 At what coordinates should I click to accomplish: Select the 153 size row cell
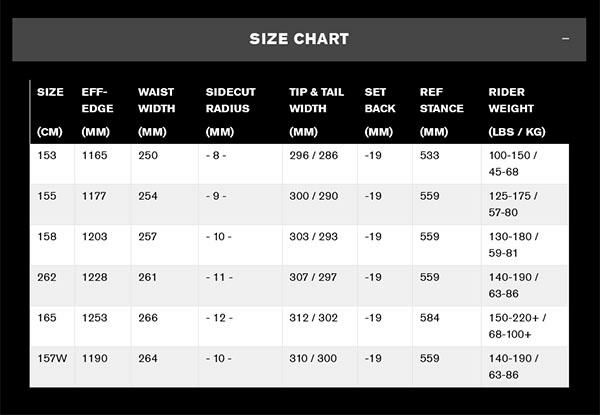47,156
